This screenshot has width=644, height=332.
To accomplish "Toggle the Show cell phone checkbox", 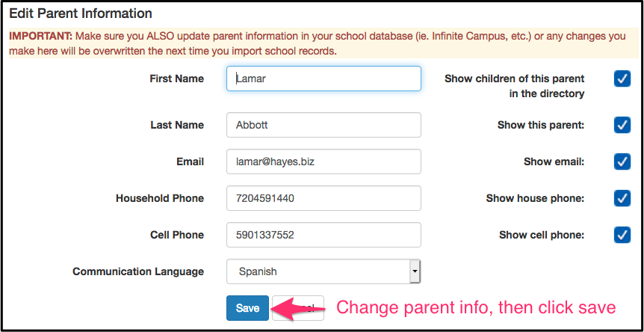I will (622, 235).
